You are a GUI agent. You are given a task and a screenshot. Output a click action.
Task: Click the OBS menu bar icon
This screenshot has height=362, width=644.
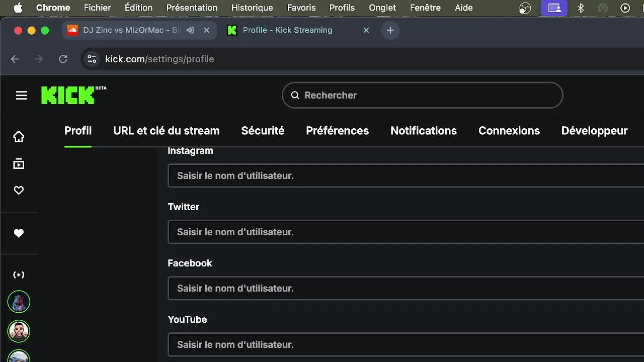tap(525, 8)
